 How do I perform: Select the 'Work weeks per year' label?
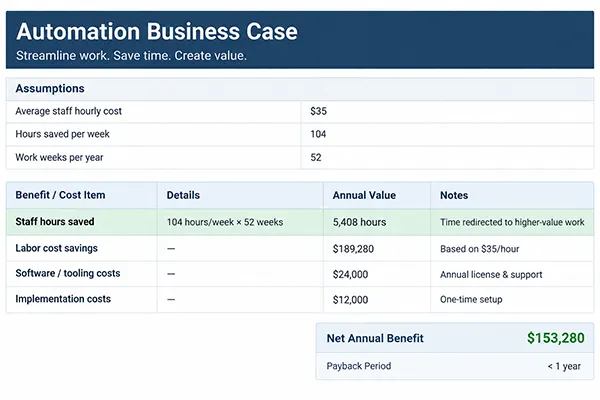click(59, 157)
